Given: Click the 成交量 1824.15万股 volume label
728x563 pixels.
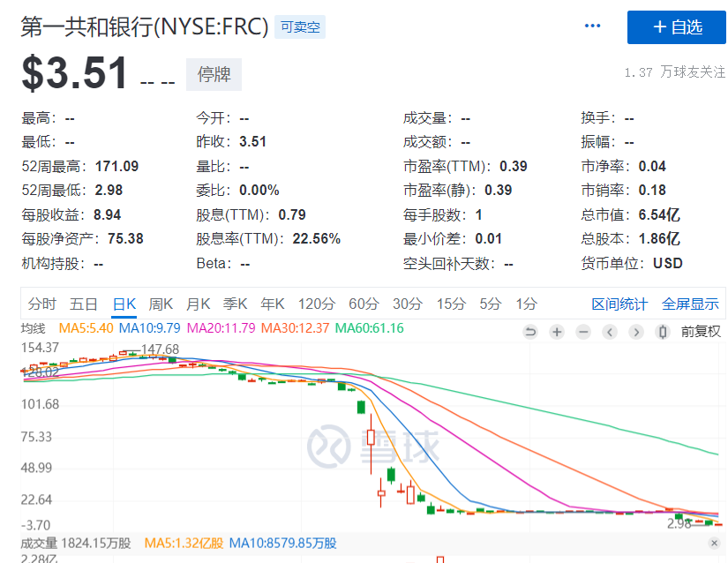Looking at the screenshot, I should [x=76, y=543].
